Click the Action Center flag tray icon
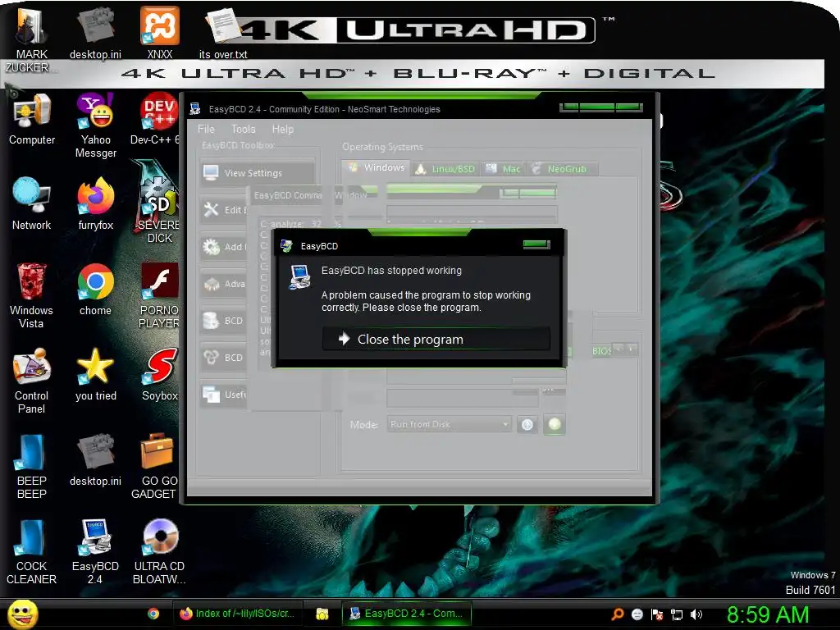This screenshot has height=630, width=840. coord(657,614)
